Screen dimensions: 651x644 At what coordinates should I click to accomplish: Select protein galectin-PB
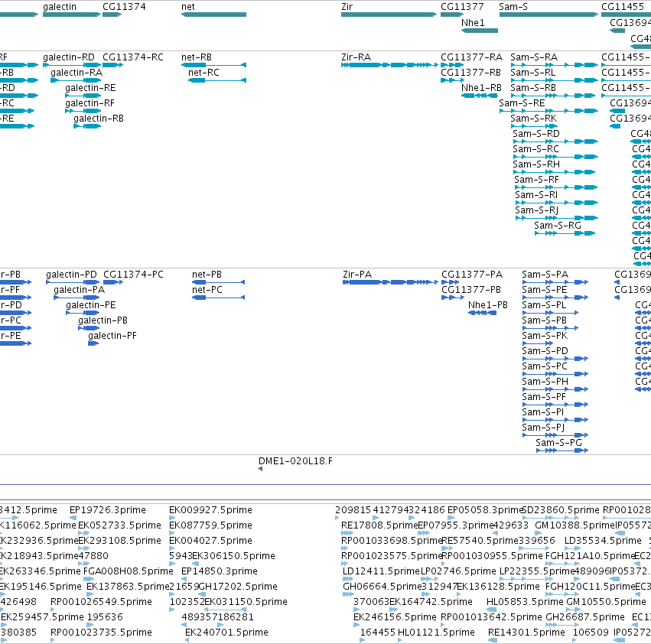89,328
